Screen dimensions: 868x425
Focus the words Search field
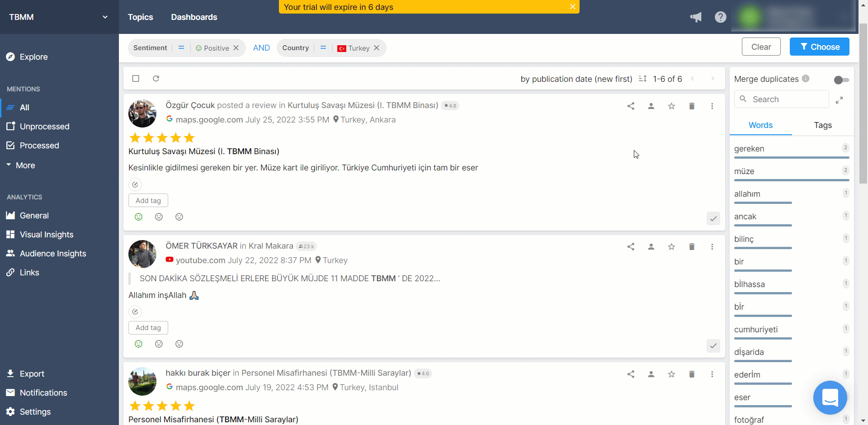coord(782,99)
